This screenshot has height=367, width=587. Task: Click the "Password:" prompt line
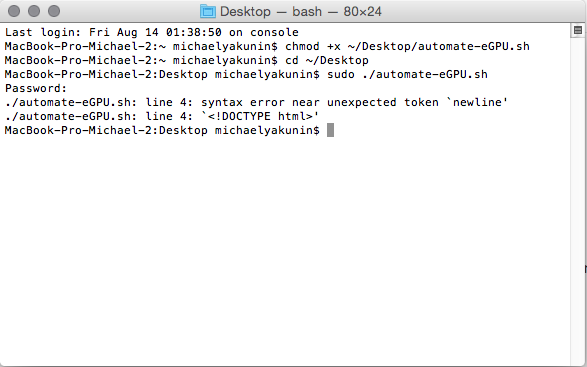pos(36,88)
